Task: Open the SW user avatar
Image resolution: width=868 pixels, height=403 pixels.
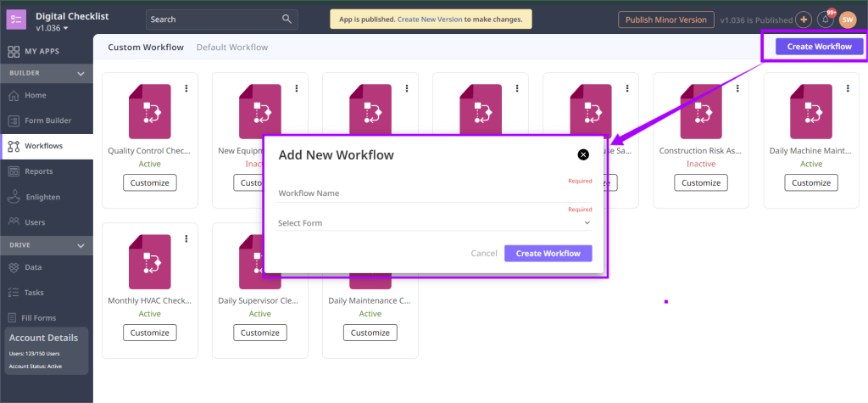Action: [x=848, y=20]
